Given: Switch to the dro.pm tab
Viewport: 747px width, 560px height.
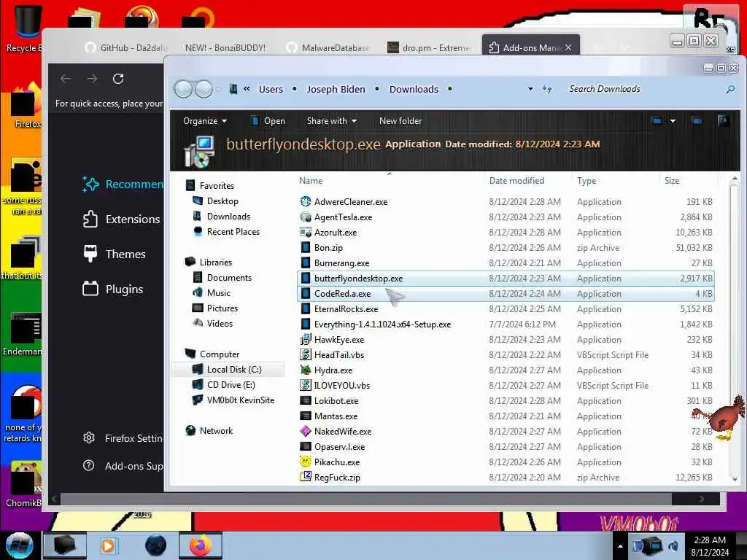Looking at the screenshot, I should (429, 47).
